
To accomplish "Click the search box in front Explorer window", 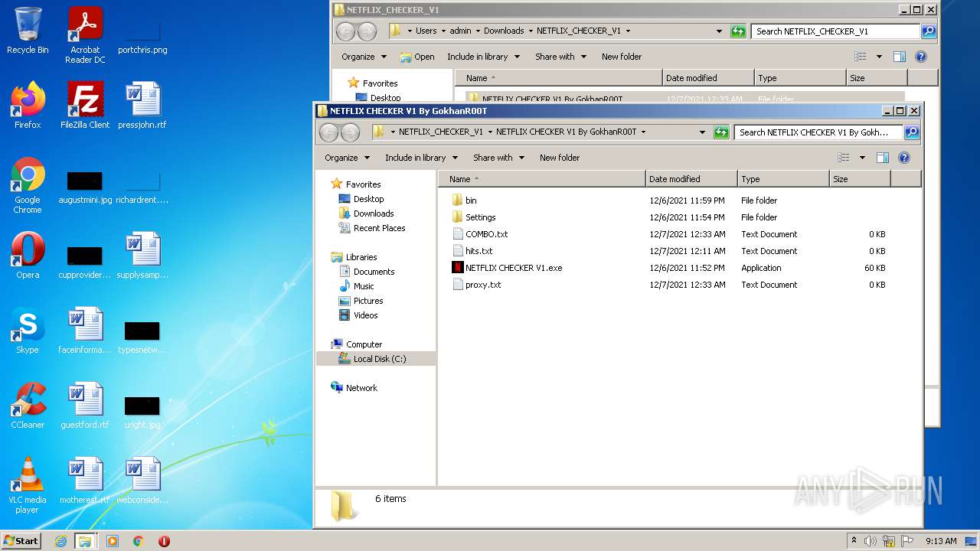I will 818,132.
